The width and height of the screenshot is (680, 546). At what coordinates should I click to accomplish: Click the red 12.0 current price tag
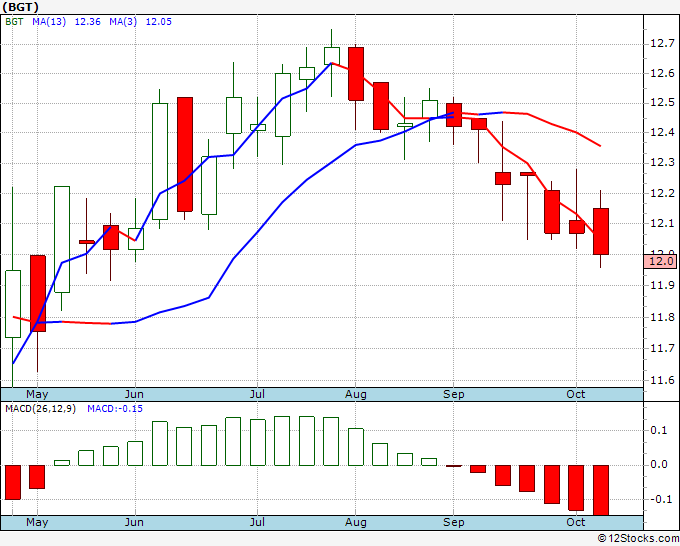pos(660,262)
